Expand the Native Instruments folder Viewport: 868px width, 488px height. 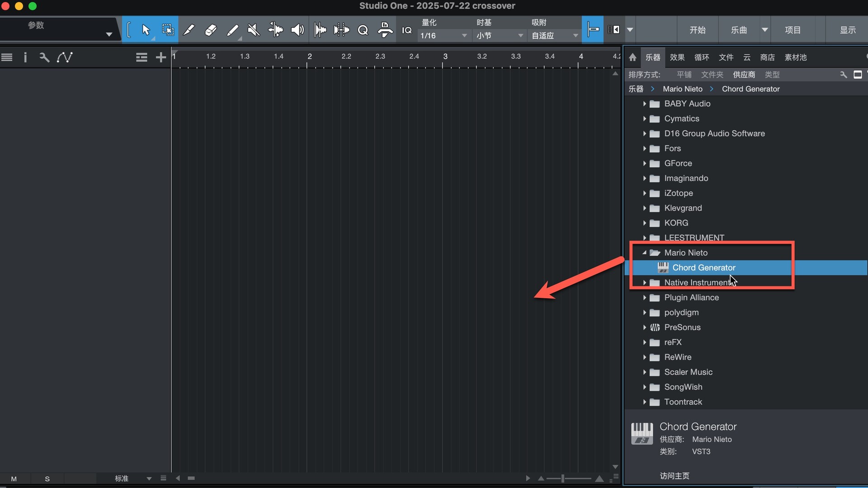(x=644, y=283)
